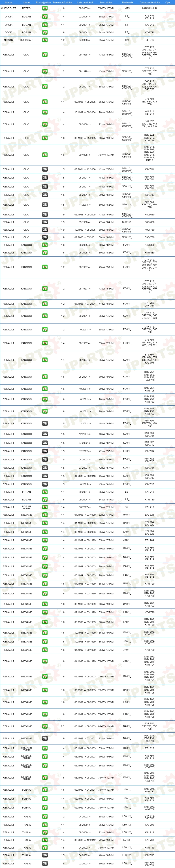Click the Lata produkcji column header
The image size is (175, 868).
pos(85,2)
